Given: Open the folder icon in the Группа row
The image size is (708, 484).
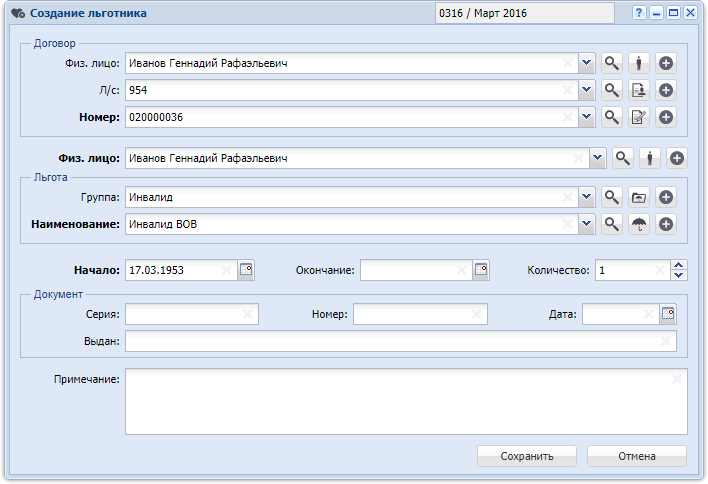Looking at the screenshot, I should (638, 197).
